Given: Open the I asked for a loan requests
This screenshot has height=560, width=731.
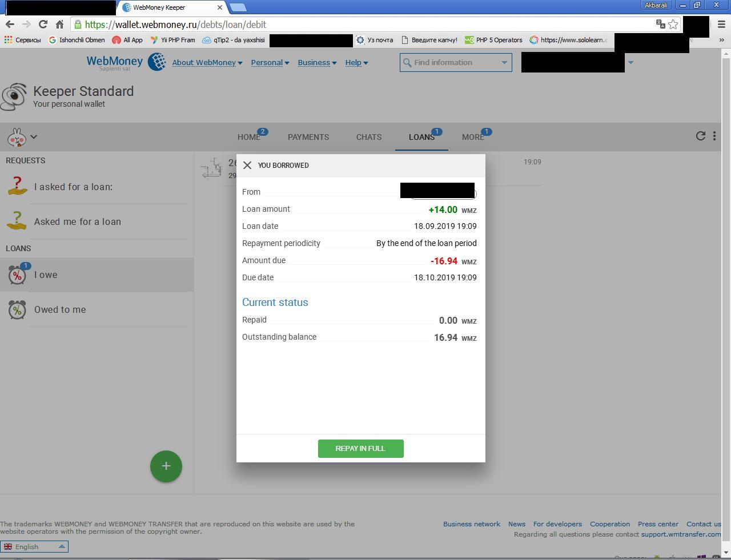Looking at the screenshot, I should [x=73, y=187].
